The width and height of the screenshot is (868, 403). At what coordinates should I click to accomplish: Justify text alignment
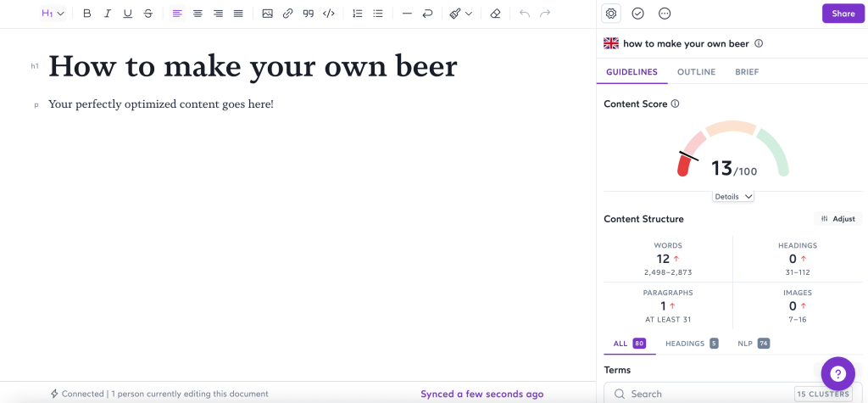(x=238, y=14)
